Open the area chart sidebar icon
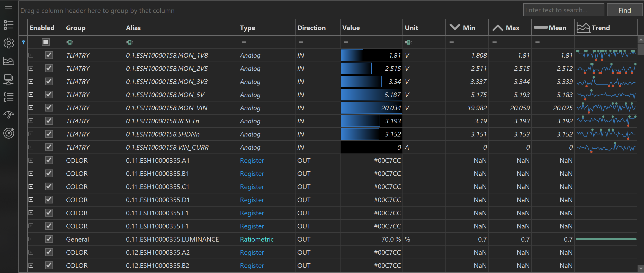 [9, 61]
